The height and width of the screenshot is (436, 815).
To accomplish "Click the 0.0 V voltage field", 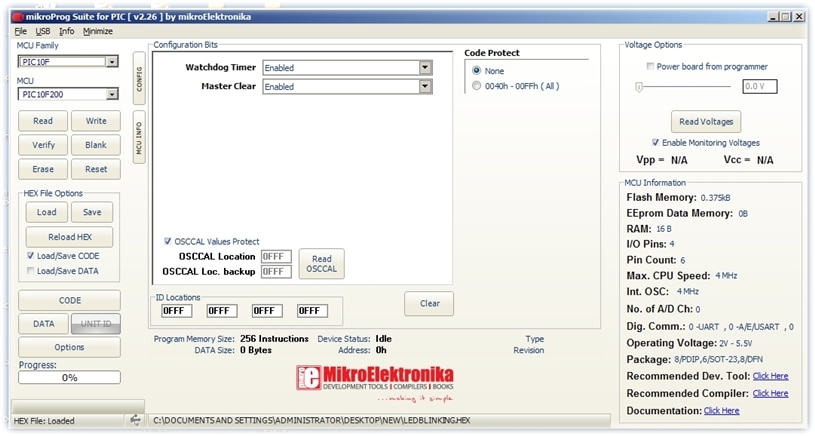I will point(760,86).
